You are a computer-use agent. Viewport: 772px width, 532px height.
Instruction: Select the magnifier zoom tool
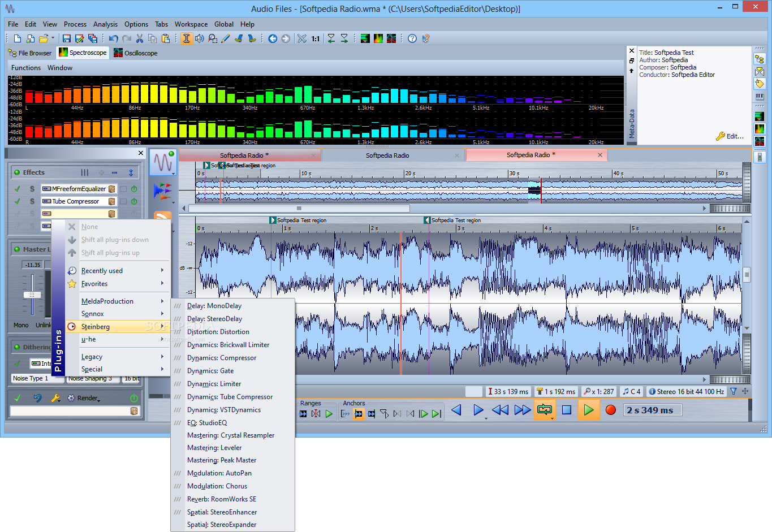point(213,38)
